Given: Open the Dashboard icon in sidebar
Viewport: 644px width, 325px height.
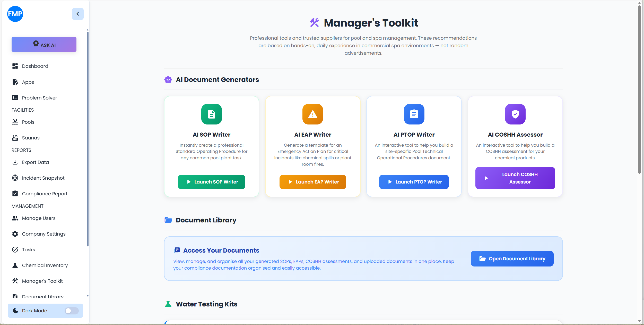Looking at the screenshot, I should point(15,66).
